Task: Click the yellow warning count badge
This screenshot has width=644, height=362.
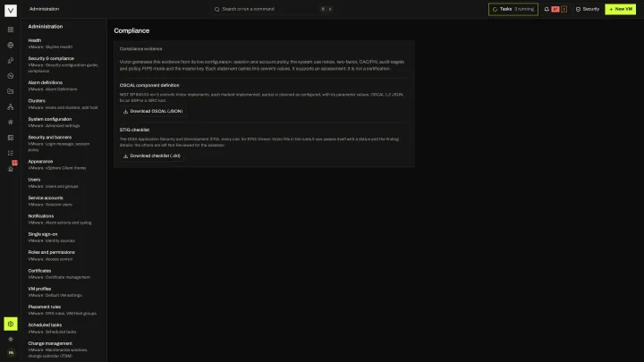Action: click(x=563, y=9)
